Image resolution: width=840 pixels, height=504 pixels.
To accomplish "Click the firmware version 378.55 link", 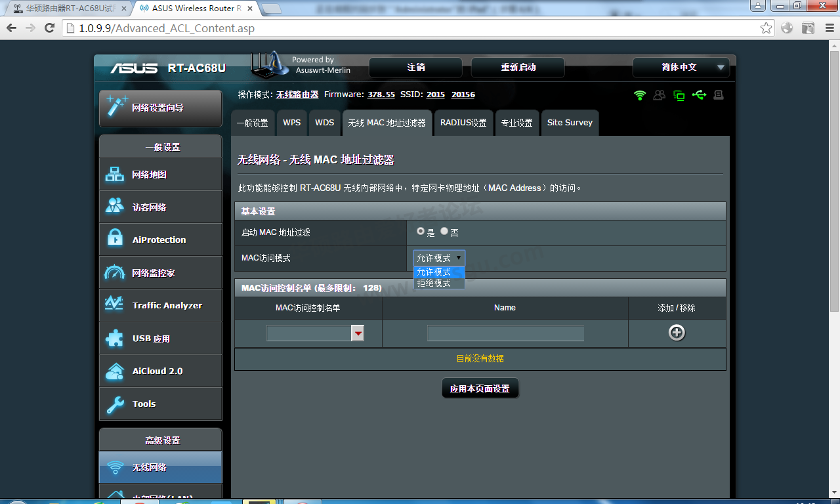I will pos(381,94).
